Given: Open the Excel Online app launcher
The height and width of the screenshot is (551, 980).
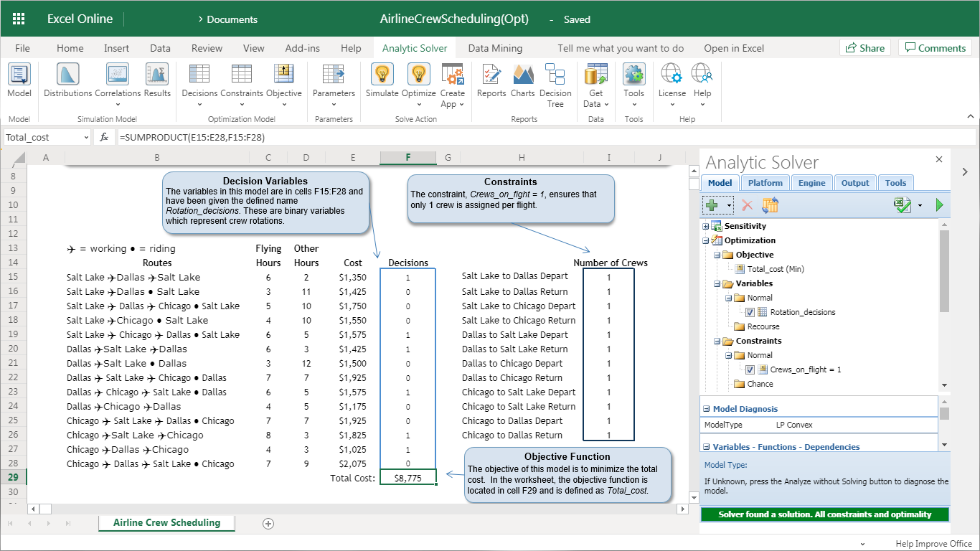Looking at the screenshot, I should coord(19,19).
